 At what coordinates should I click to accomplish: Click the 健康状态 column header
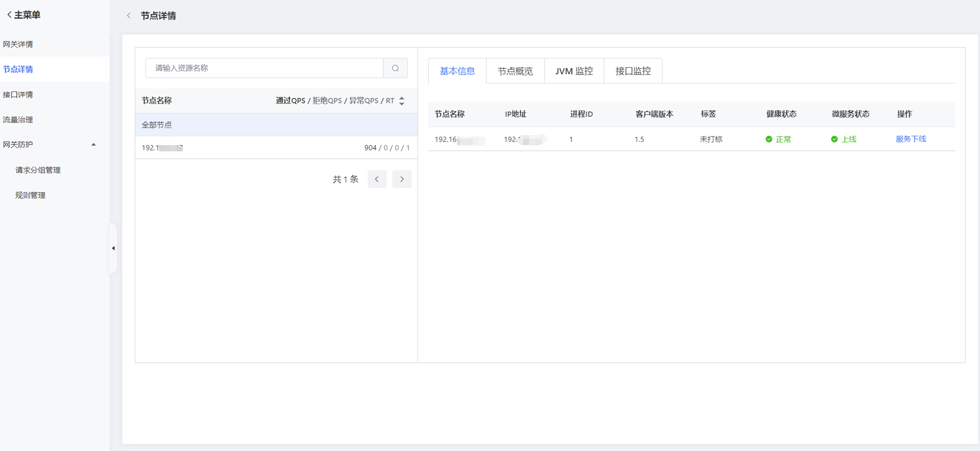pos(781,114)
